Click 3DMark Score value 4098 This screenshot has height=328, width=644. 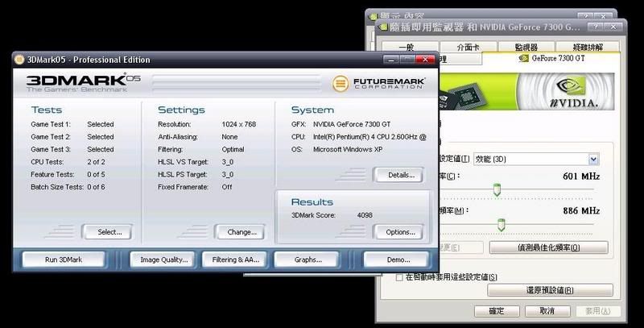(365, 215)
